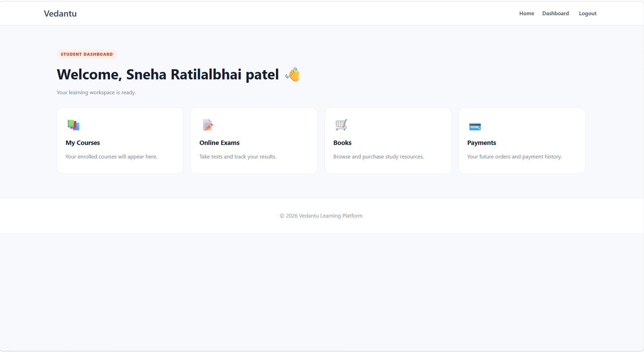The height and width of the screenshot is (352, 644).
Task: Click the waving hand emoji
Action: point(292,75)
